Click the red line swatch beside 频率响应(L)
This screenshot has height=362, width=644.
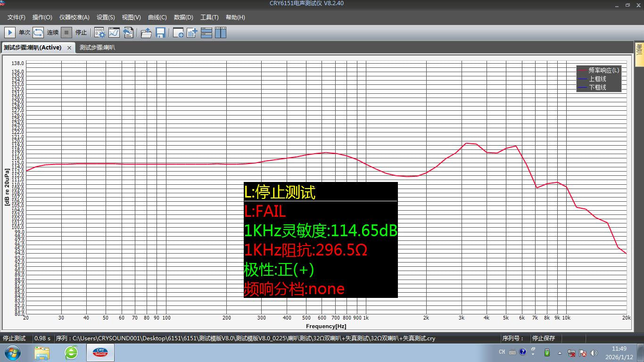[583, 70]
